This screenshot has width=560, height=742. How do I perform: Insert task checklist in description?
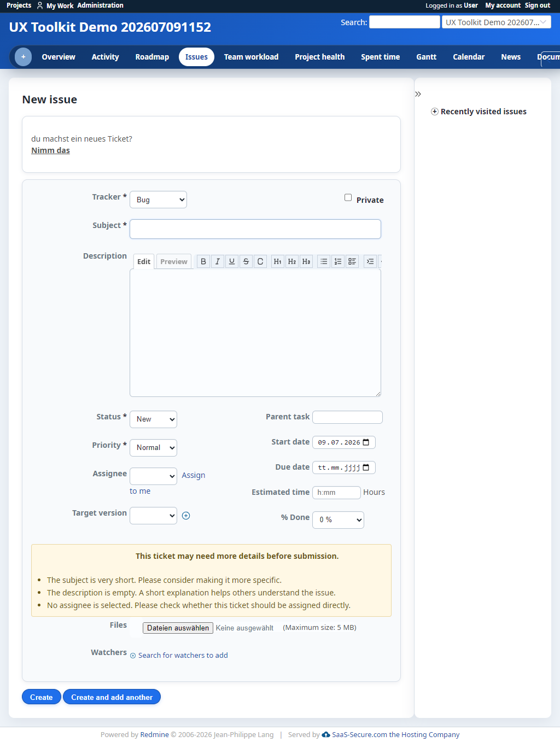(x=352, y=261)
